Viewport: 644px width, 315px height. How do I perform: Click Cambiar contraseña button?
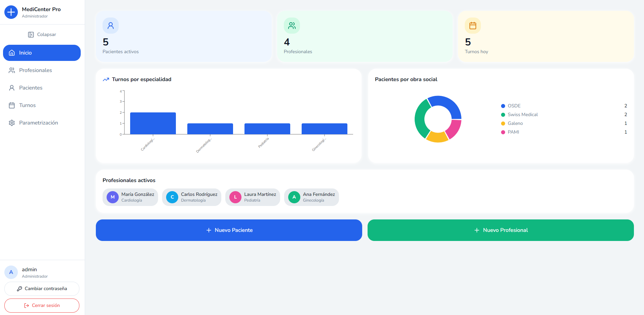[42, 289]
